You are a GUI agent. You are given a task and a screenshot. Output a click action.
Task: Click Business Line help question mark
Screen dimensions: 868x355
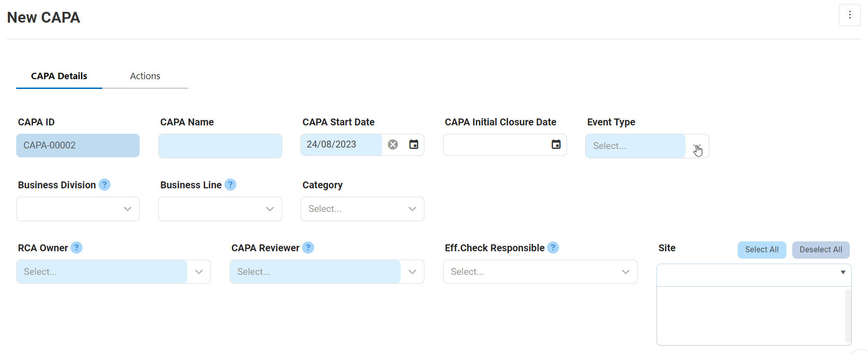pos(230,185)
